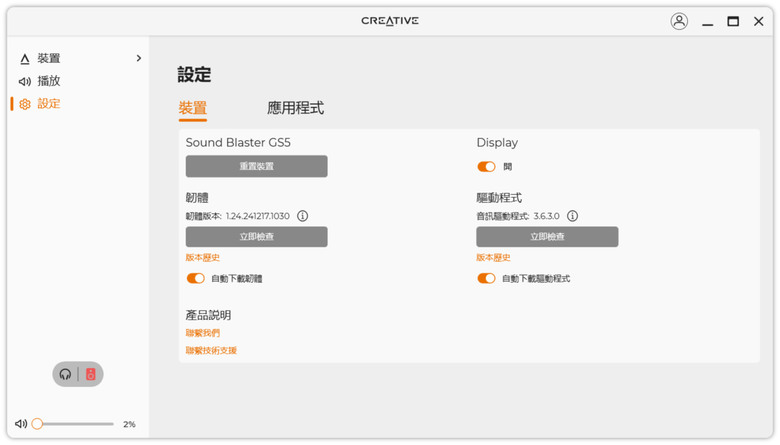Image resolution: width=780 pixels, height=445 pixels.
Task: Click the firmware version info icon
Action: [302, 216]
